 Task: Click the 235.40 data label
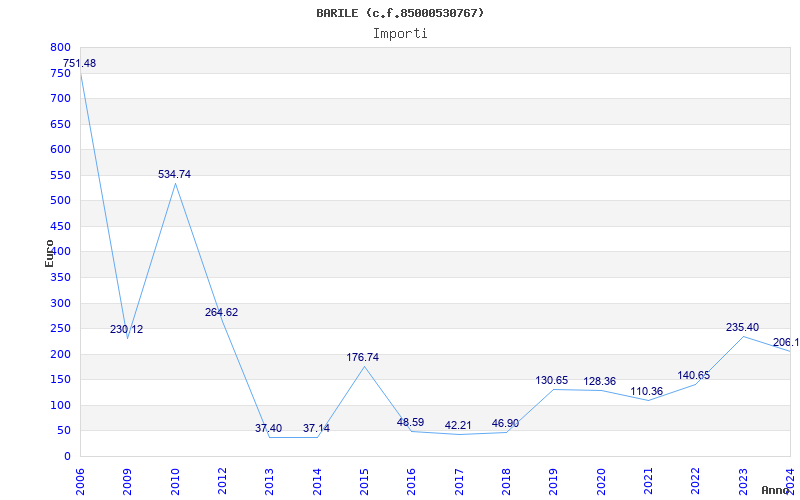pos(742,328)
